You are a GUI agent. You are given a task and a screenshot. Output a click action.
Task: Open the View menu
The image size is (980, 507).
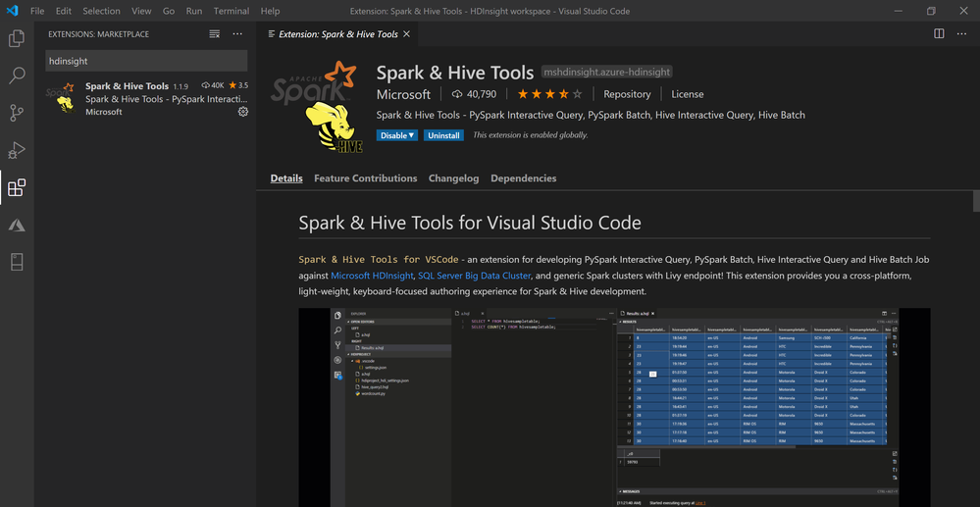142,11
